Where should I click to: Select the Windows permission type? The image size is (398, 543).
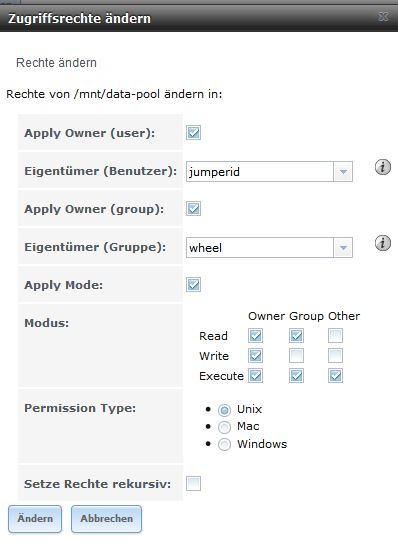click(x=224, y=444)
